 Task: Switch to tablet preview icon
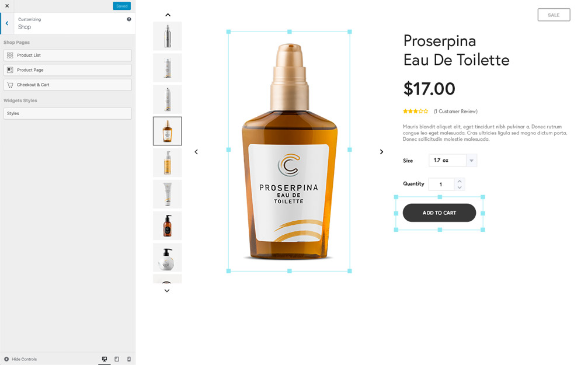coord(117,359)
